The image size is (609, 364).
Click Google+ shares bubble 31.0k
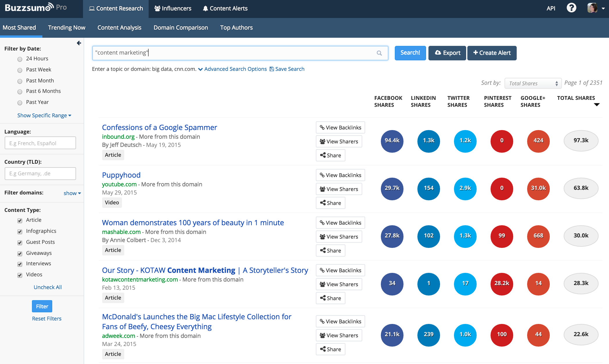[x=538, y=189]
